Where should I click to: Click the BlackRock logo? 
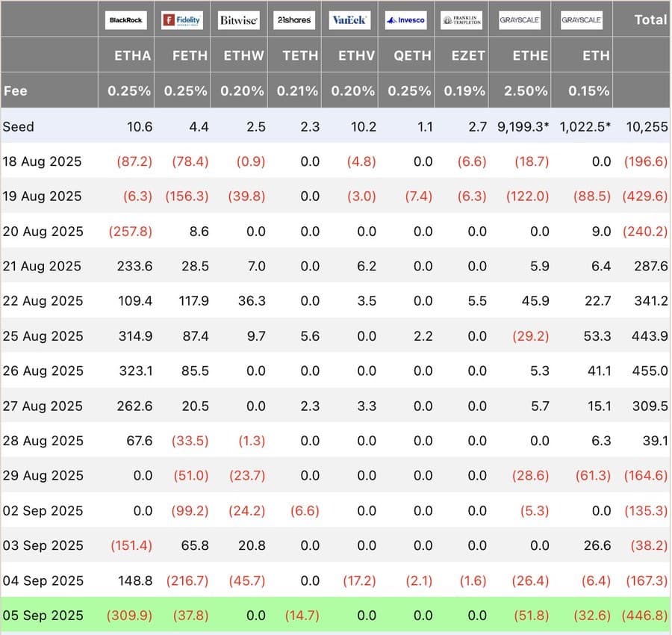pyautogui.click(x=126, y=19)
